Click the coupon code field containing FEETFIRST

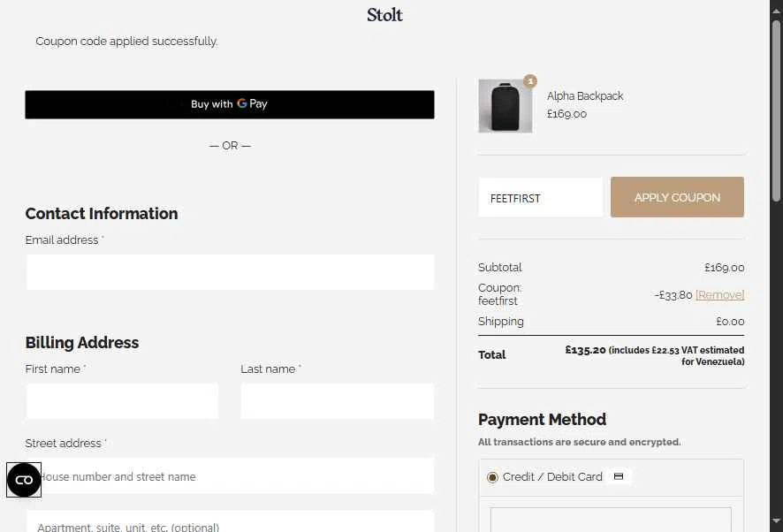pyautogui.click(x=540, y=197)
